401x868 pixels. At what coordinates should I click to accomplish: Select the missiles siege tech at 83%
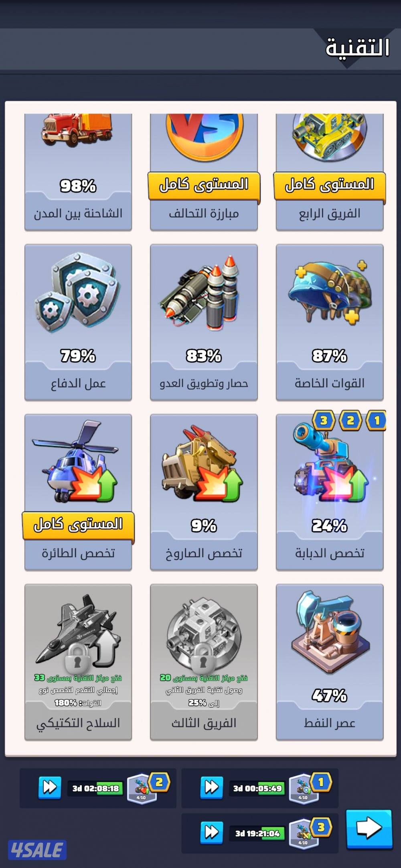coord(204,322)
